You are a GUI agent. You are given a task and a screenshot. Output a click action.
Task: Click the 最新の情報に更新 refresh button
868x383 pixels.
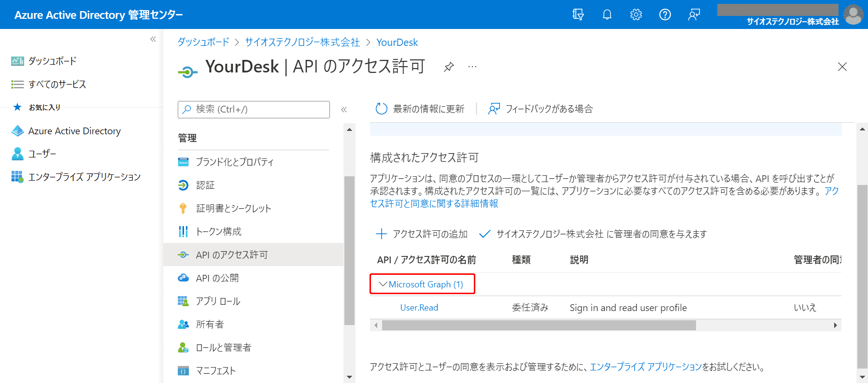click(420, 109)
